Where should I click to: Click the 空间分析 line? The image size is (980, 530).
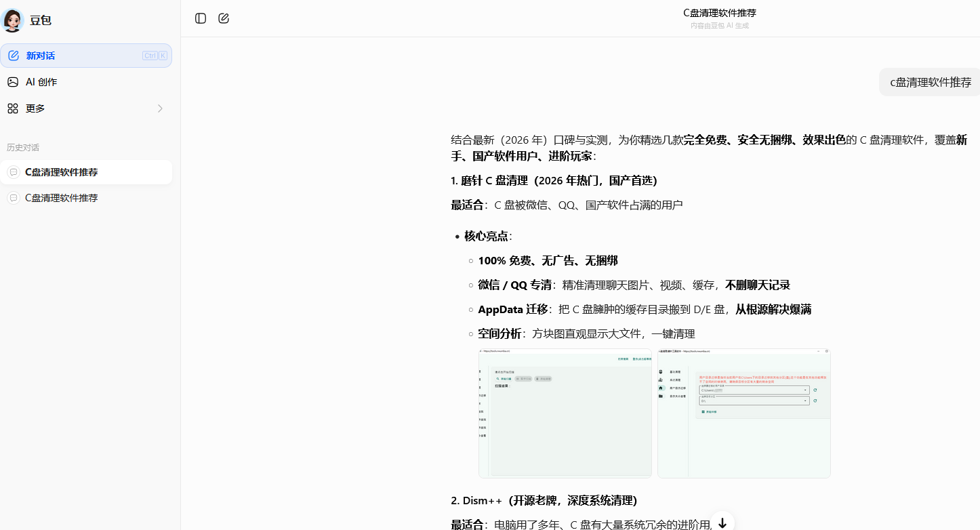[x=586, y=333]
